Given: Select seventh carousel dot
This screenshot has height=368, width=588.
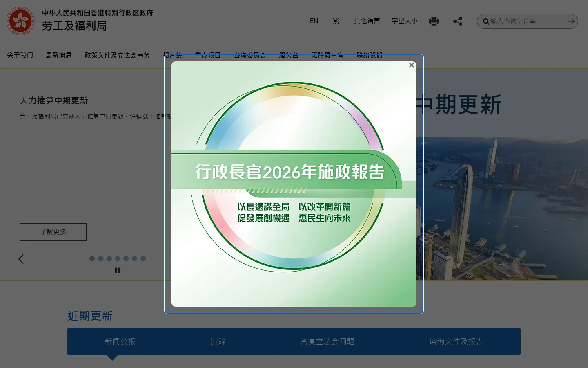Looking at the screenshot, I should click(143, 258).
